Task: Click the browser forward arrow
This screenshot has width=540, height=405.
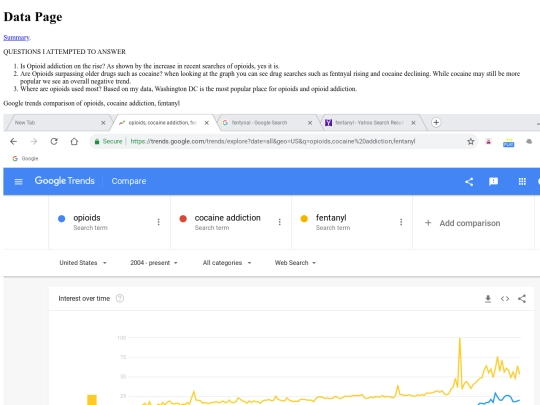Action: click(33, 141)
